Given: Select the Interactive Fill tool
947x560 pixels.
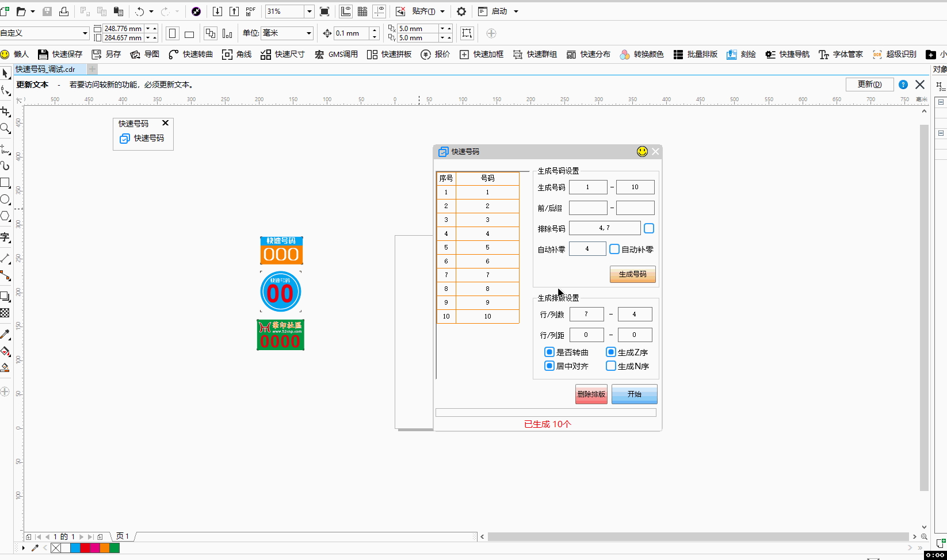Looking at the screenshot, I should 5,351.
